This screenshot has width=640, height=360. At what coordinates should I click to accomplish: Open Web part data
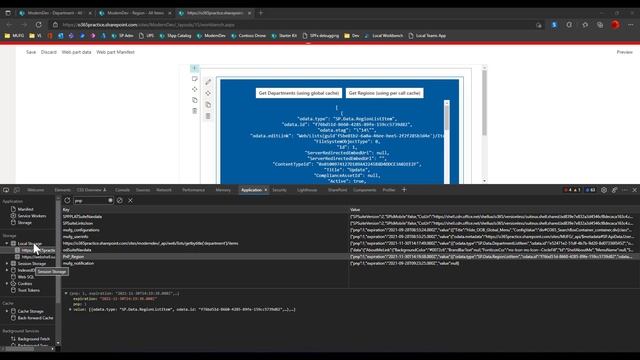coord(76,52)
